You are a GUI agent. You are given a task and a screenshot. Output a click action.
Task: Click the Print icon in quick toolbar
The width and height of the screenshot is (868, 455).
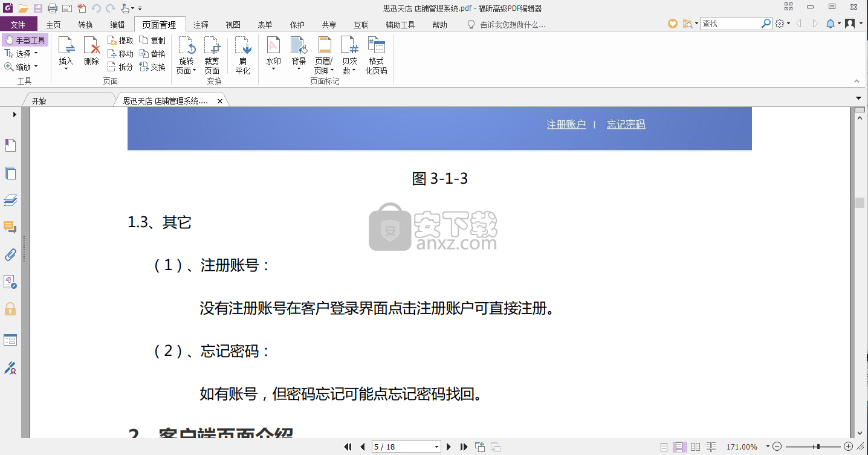pos(53,8)
